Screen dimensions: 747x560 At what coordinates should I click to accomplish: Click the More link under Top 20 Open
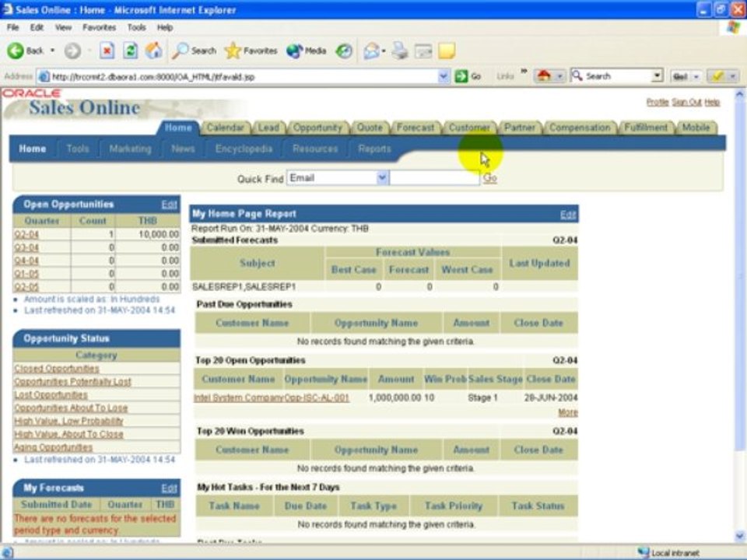pos(568,412)
